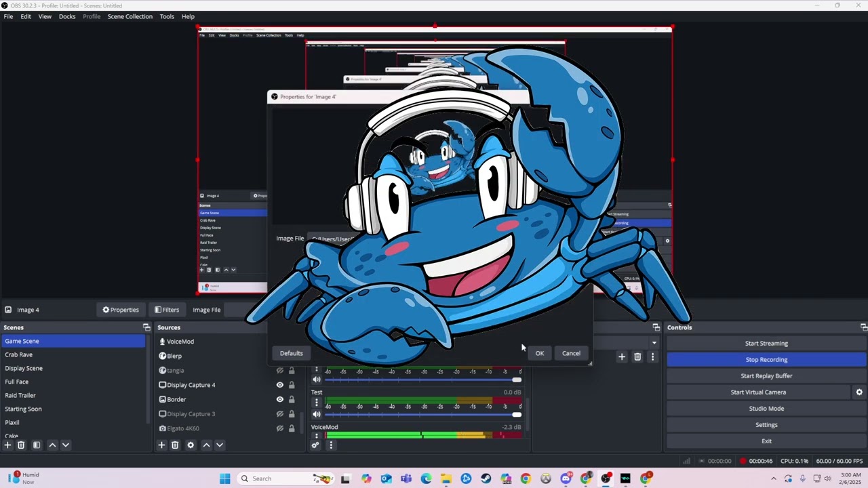Open source properties gear in Sources toolbar
This screenshot has width=868, height=488.
coord(191,445)
